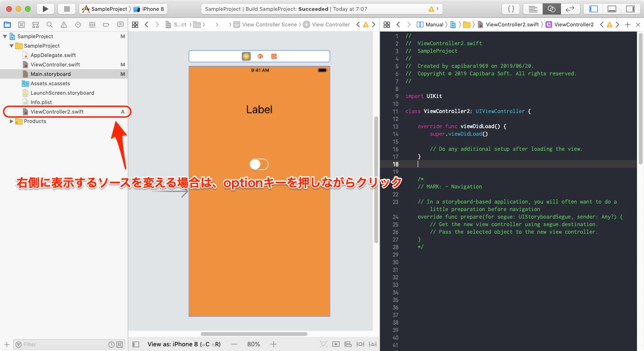Open the Test navigator diamond icon

78,24
